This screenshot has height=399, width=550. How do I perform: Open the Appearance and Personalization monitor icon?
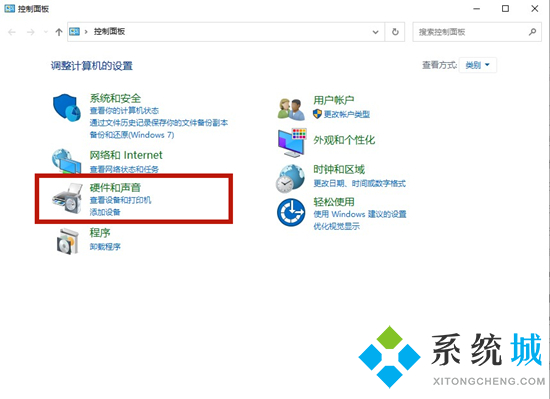click(292, 142)
